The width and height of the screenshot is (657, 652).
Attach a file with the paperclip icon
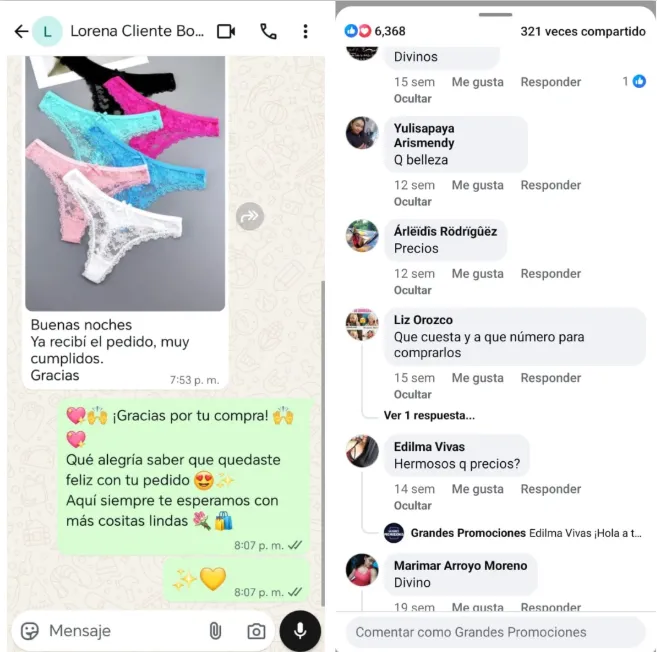point(215,631)
